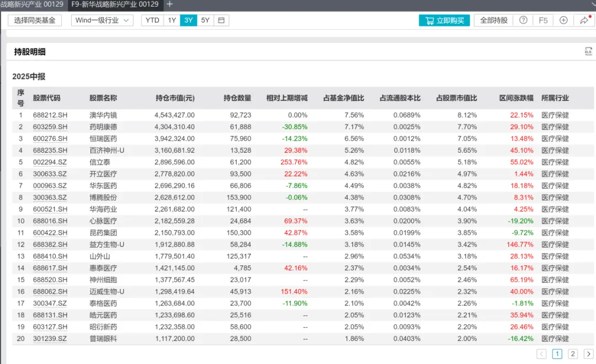Select stock name 恒瑞医药
The width and height of the screenshot is (596, 364).
point(103,138)
